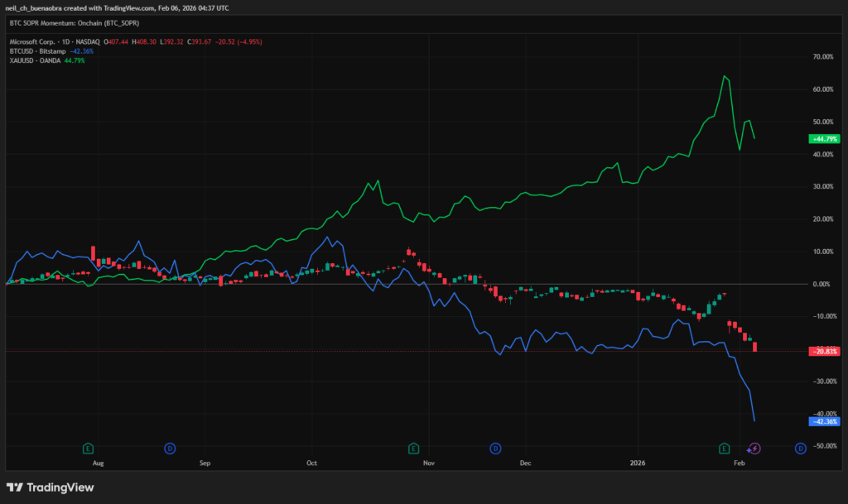The width and height of the screenshot is (848, 504).
Task: Click the 70.00% level on price scale
Action: point(821,57)
